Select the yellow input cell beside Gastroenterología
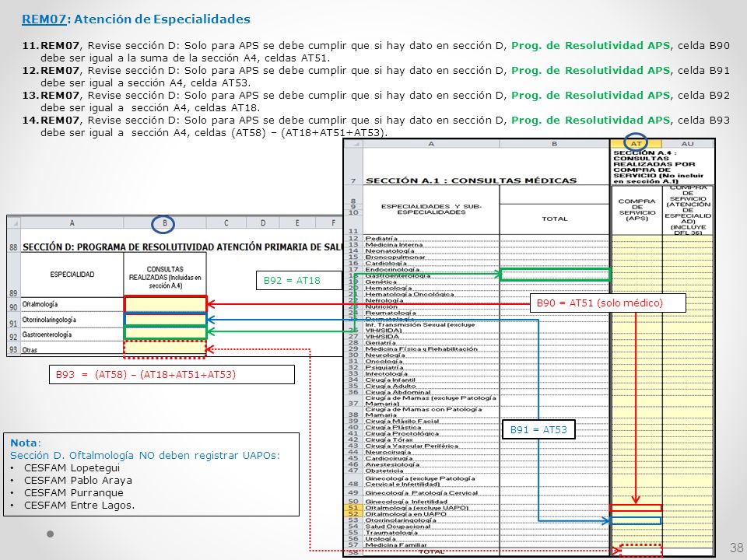The width and height of the screenshot is (747, 560). point(165,332)
